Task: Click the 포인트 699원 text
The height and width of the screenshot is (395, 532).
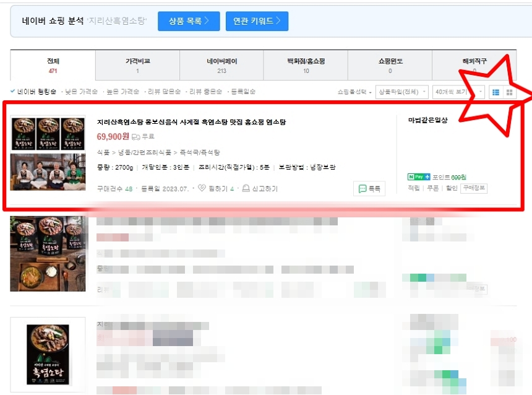Action: click(449, 177)
